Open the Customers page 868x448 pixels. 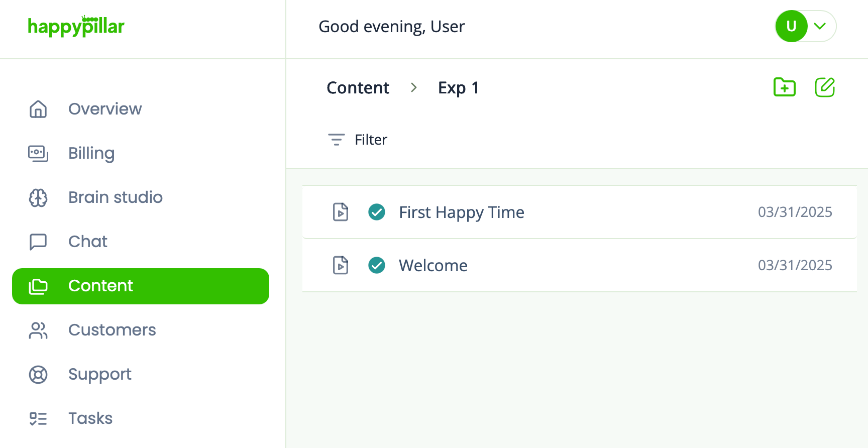click(112, 330)
